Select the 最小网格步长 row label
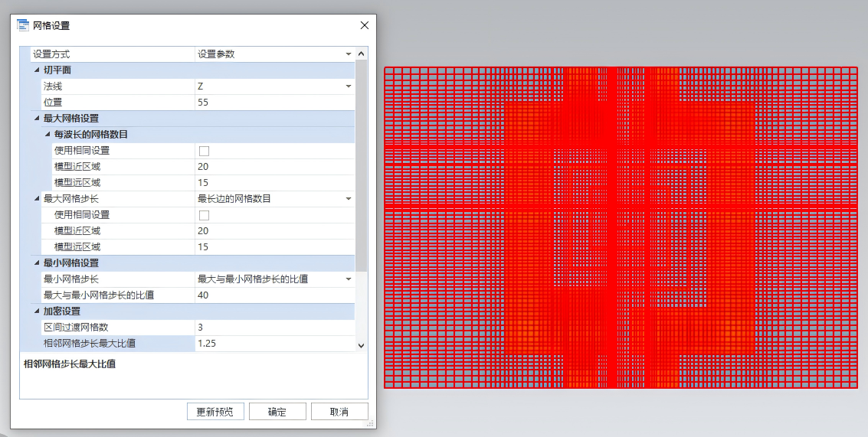The image size is (868, 437). pos(70,279)
